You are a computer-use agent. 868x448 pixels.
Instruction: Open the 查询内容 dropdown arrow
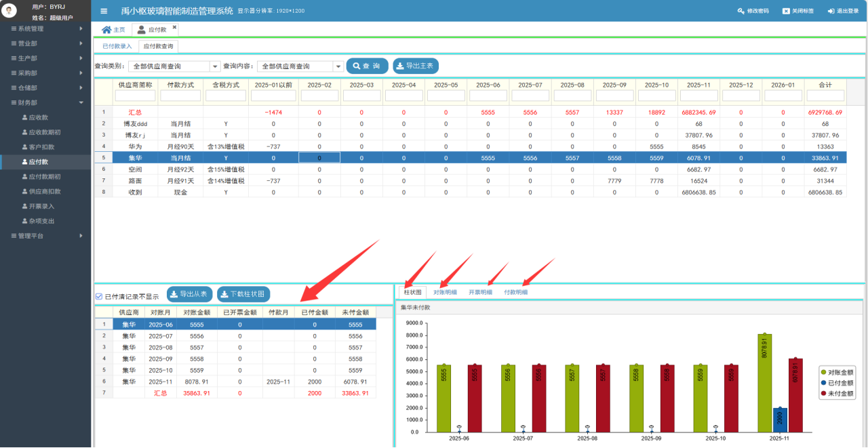coord(338,66)
